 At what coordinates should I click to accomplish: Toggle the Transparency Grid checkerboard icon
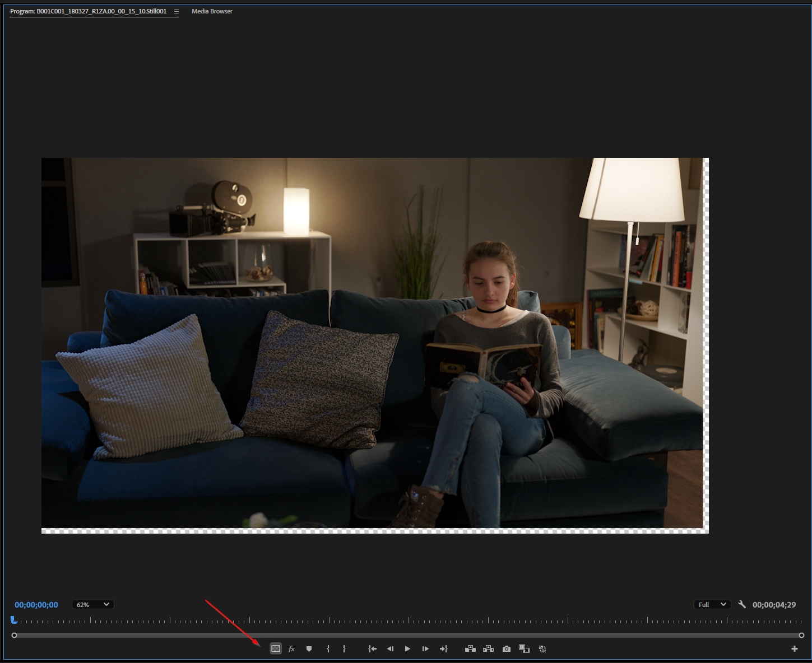pyautogui.click(x=276, y=648)
